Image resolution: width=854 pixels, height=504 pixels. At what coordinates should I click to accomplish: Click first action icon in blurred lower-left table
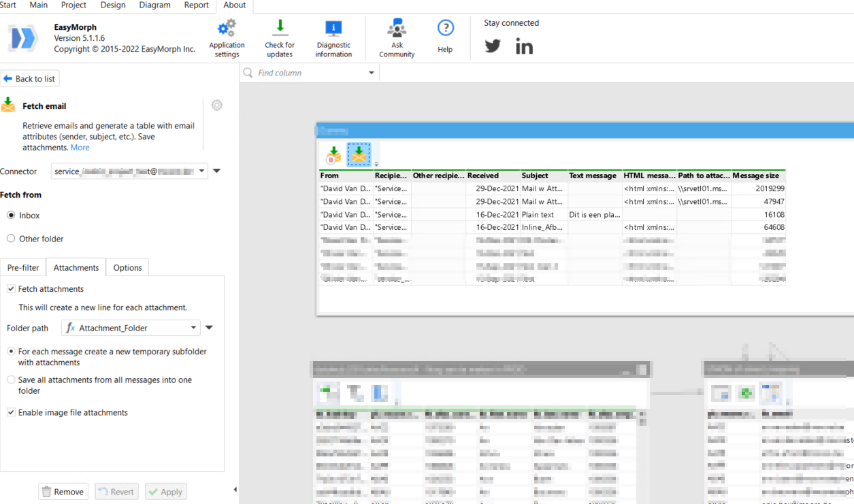pyautogui.click(x=329, y=392)
